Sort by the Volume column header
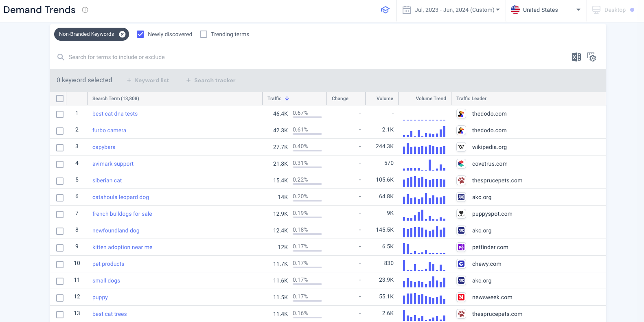Viewport: 644px width, 322px height. pos(385,99)
